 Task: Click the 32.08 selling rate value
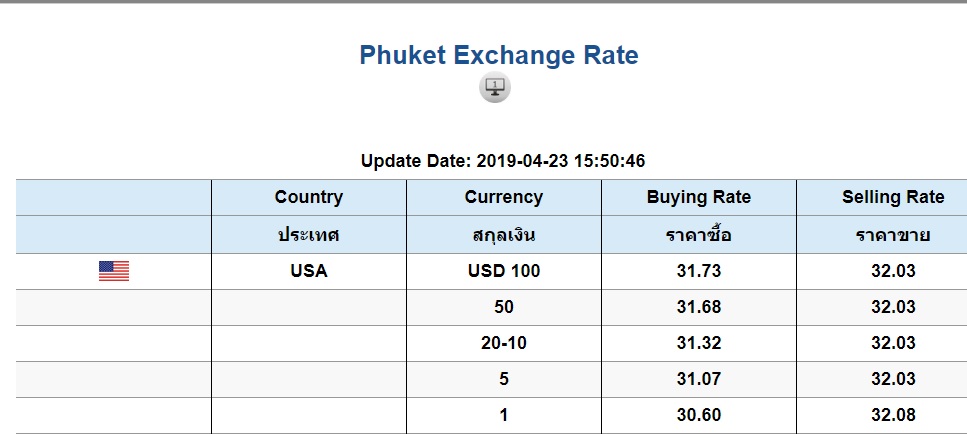point(893,415)
